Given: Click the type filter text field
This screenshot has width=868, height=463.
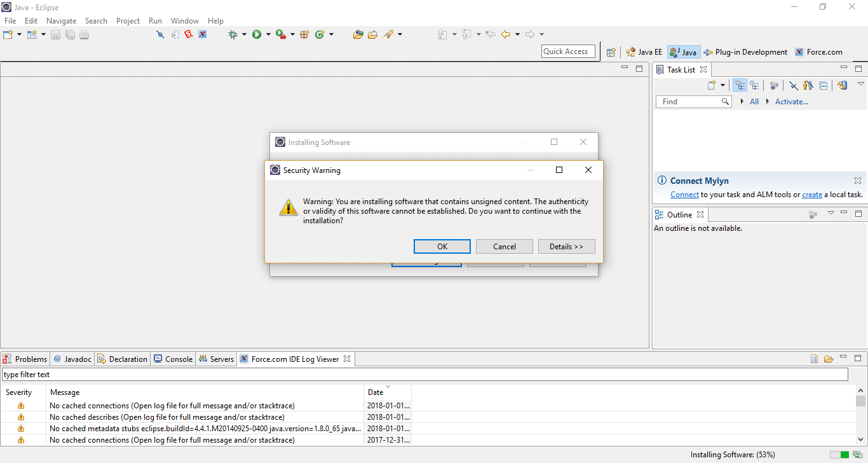Looking at the screenshot, I should pyautogui.click(x=424, y=375).
